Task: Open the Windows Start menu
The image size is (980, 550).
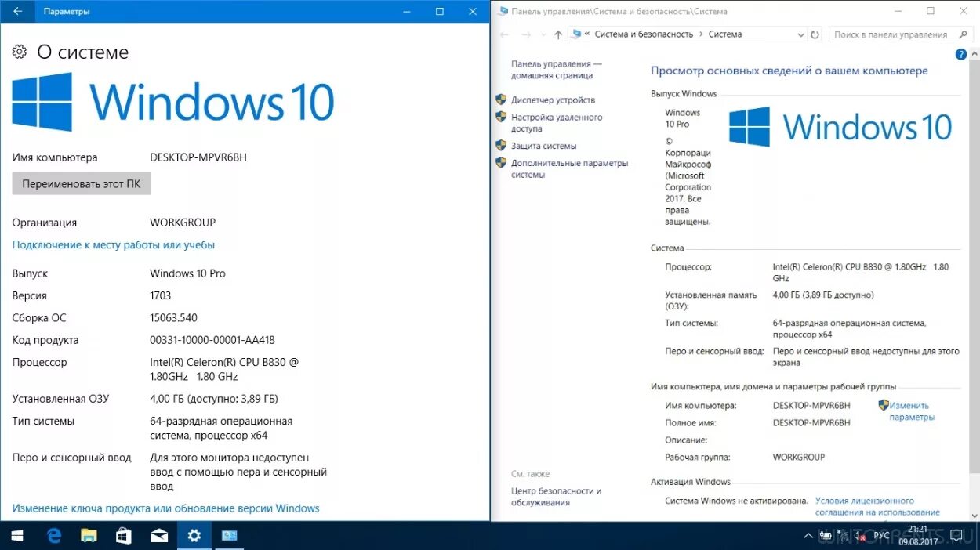Action: (17, 536)
